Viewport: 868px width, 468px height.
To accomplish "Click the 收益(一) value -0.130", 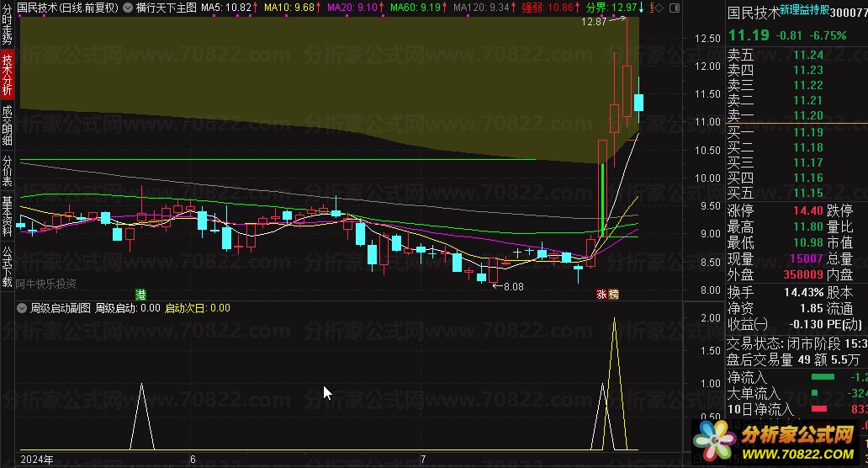I will (806, 324).
